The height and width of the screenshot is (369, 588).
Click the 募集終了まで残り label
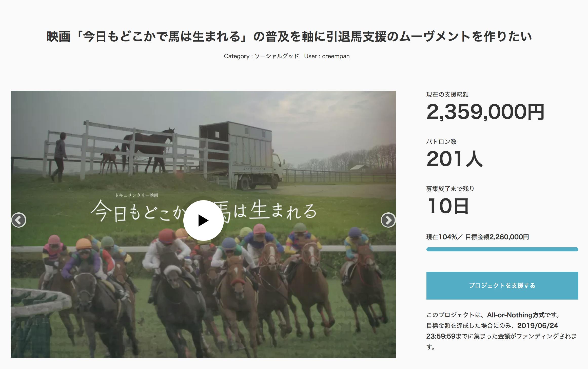[450, 189]
